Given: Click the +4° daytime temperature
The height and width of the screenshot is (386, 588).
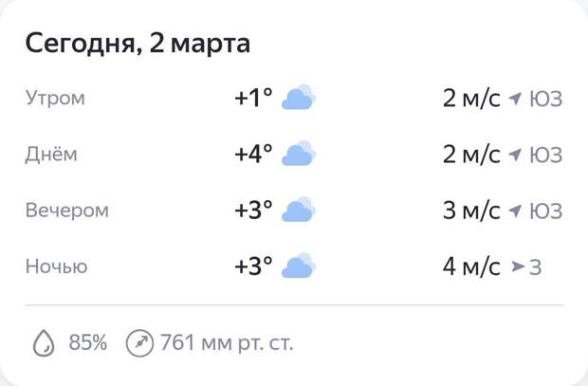Looking at the screenshot, I should 253,154.
